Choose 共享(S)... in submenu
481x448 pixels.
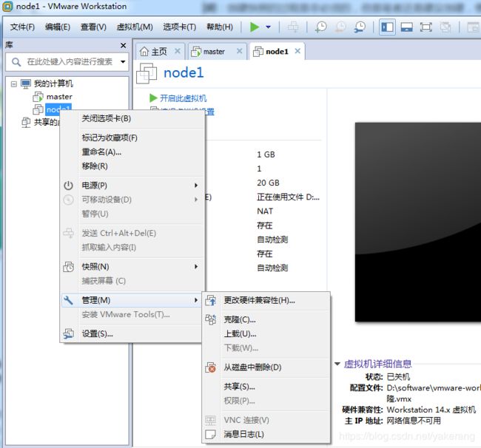pos(266,387)
